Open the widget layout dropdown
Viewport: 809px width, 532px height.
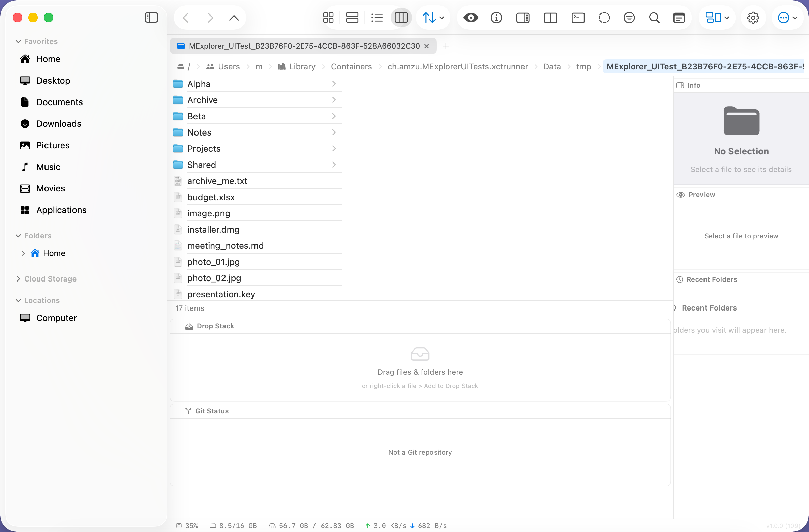717,18
